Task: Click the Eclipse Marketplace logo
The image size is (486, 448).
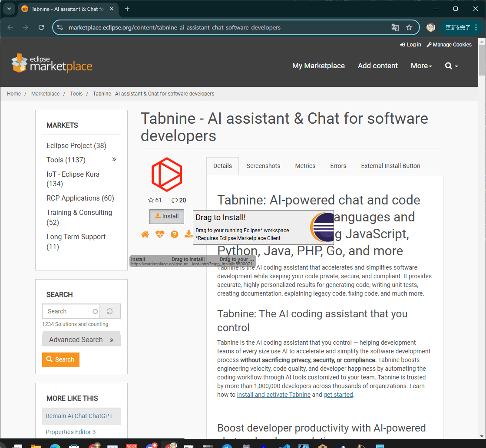Action: [52, 63]
